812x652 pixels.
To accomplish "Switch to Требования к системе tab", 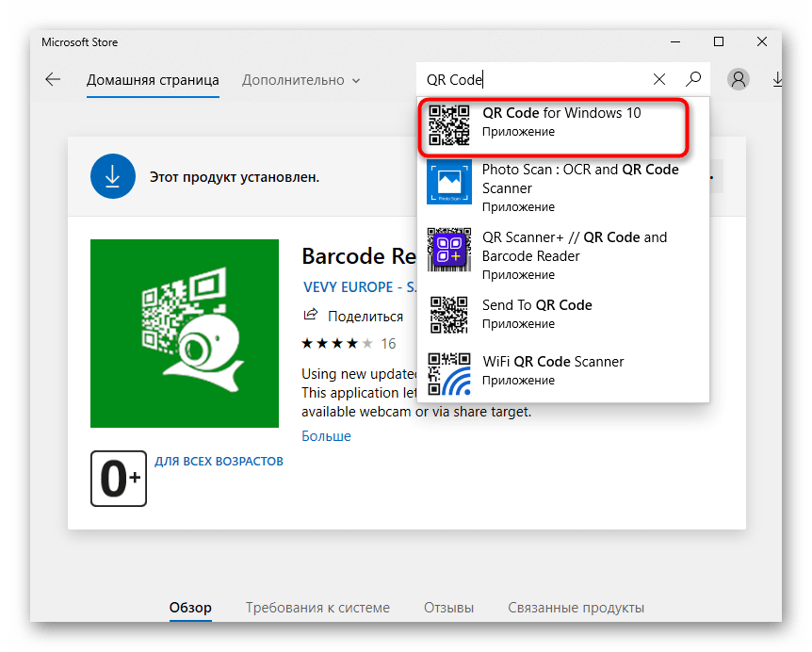I will click(x=317, y=608).
